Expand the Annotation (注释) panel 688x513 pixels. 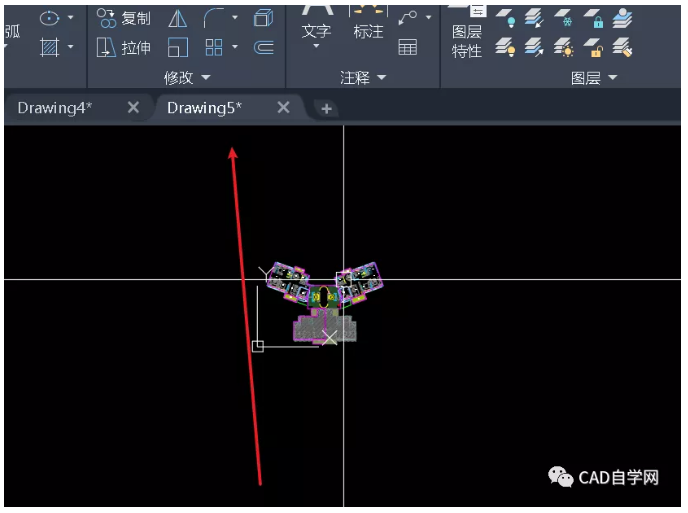(362, 77)
